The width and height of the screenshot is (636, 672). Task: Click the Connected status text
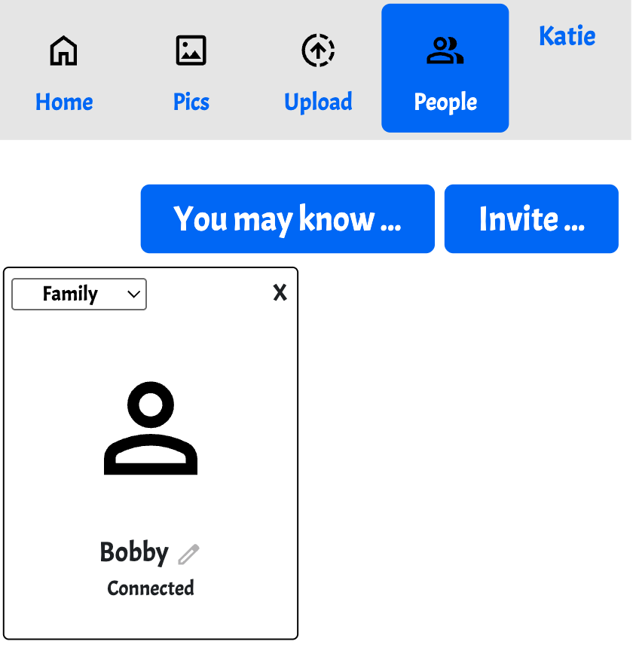click(151, 588)
